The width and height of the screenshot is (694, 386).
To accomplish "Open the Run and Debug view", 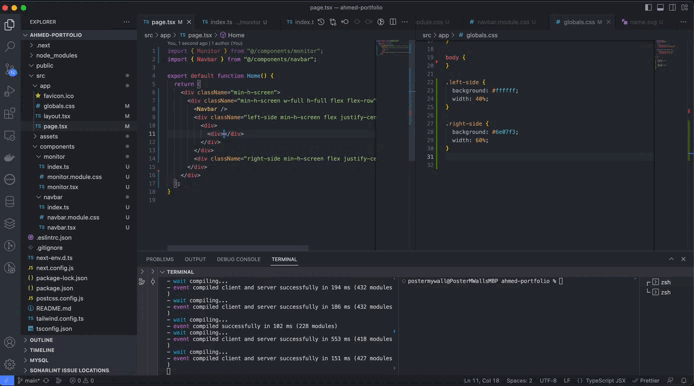I will (x=9, y=91).
